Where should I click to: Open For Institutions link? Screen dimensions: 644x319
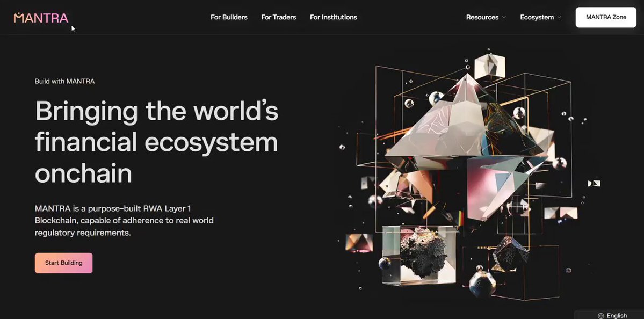[x=333, y=17]
